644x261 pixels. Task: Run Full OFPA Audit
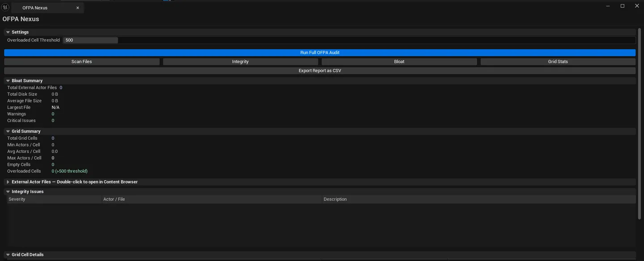320,53
